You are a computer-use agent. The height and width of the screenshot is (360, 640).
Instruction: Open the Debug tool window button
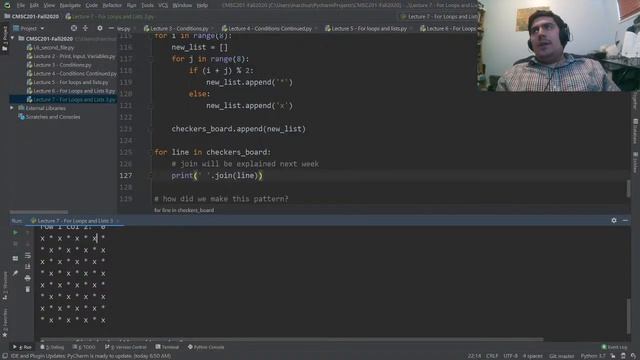click(52, 347)
